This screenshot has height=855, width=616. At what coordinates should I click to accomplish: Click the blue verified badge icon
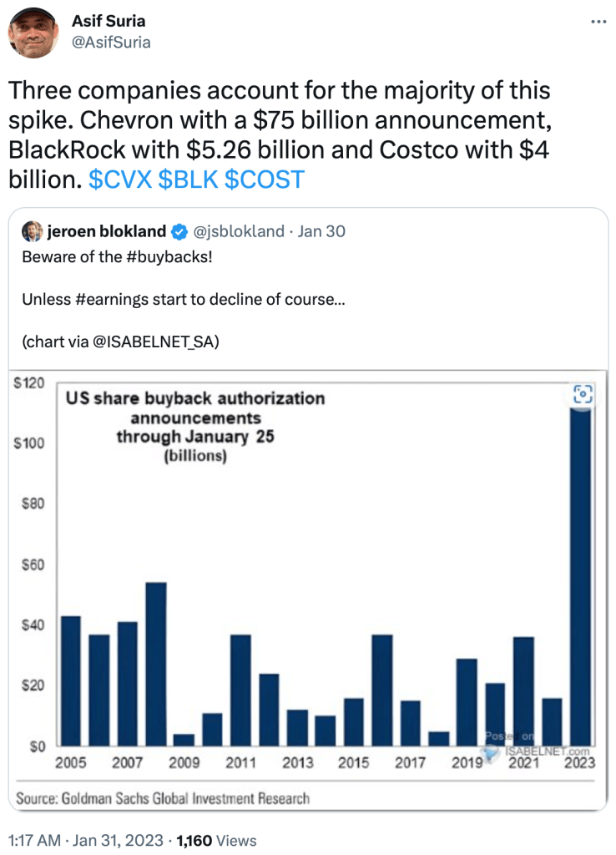pyautogui.click(x=179, y=231)
